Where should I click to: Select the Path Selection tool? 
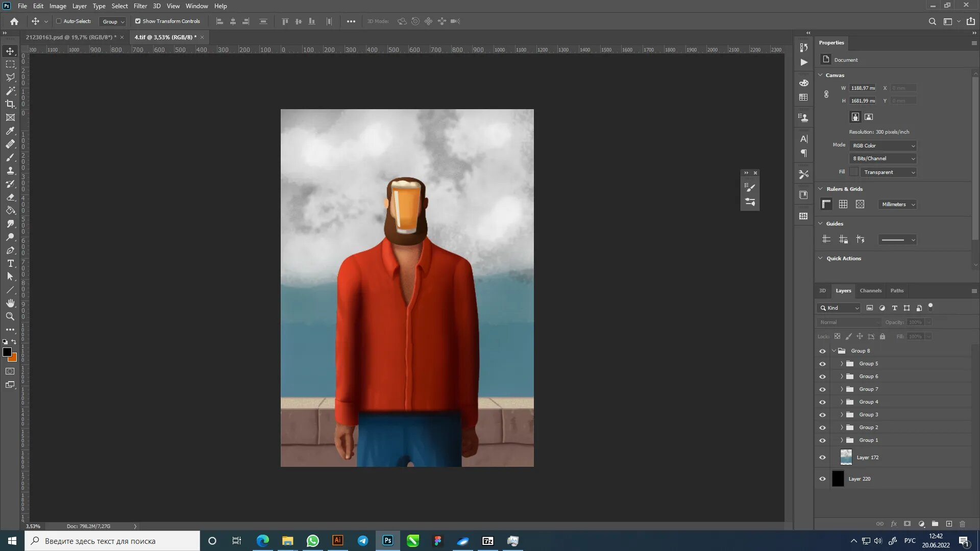[x=10, y=277]
